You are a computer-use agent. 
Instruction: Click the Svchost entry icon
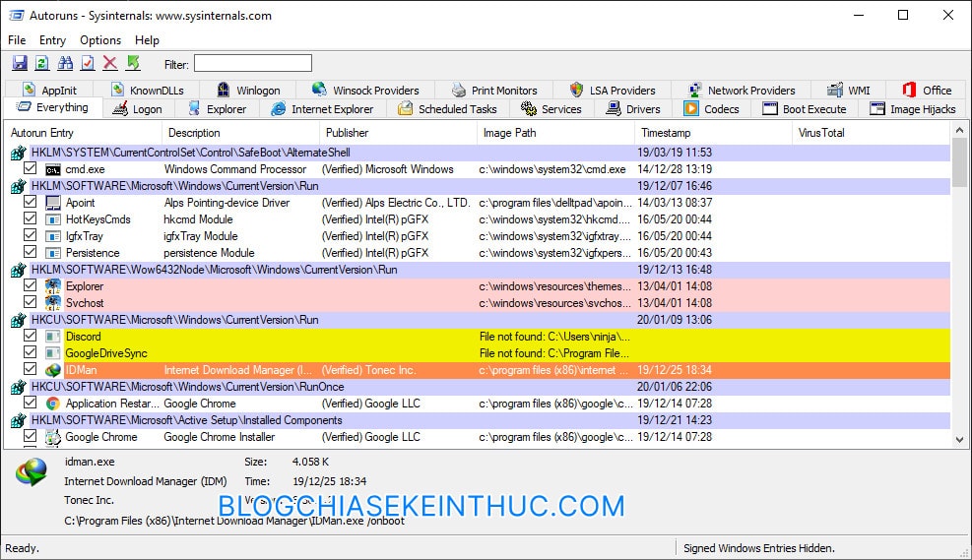53,303
